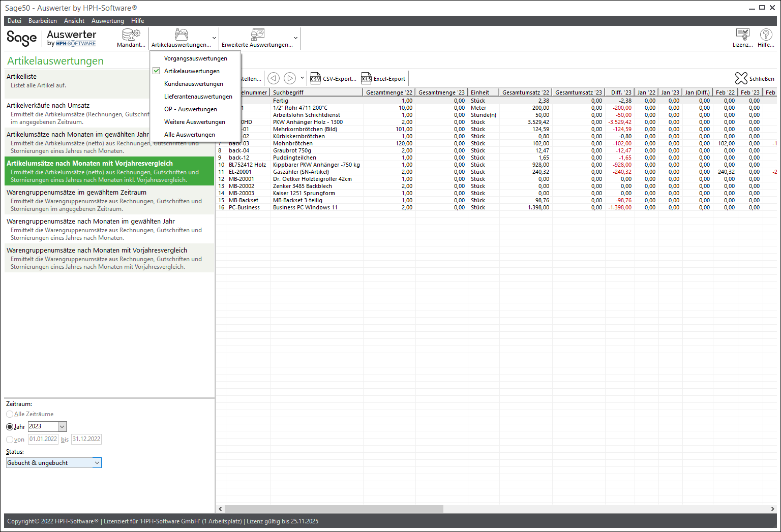Open the Ansicht menu
This screenshot has width=781, height=532.
[74, 21]
